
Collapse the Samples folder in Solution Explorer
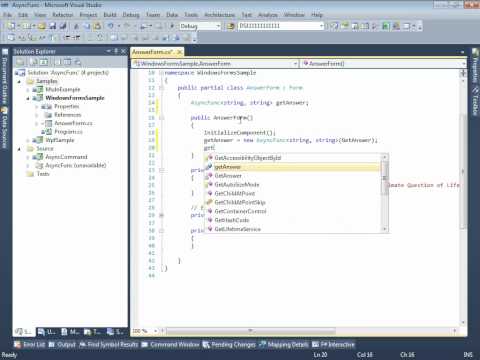tap(19, 81)
